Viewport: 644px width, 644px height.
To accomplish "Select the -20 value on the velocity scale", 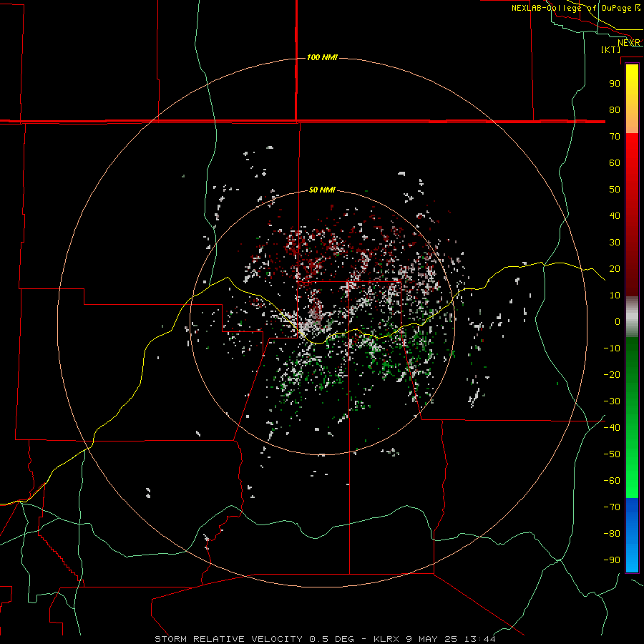I will [612, 375].
